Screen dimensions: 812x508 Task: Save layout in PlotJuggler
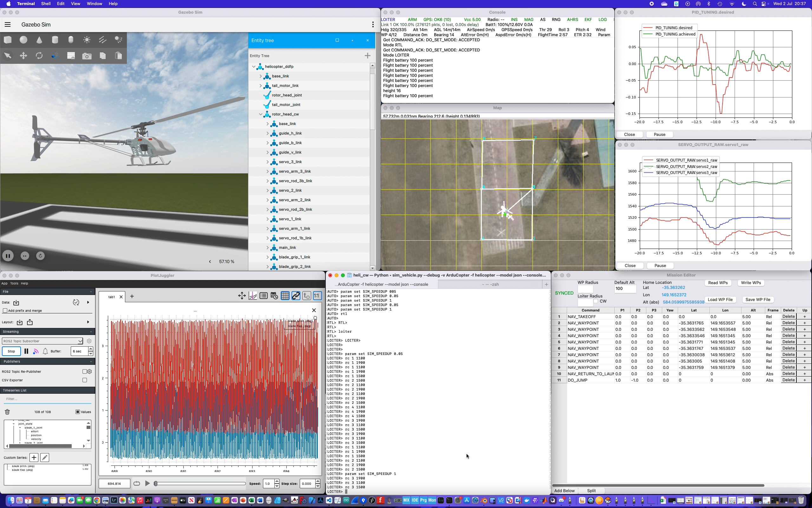(30, 322)
